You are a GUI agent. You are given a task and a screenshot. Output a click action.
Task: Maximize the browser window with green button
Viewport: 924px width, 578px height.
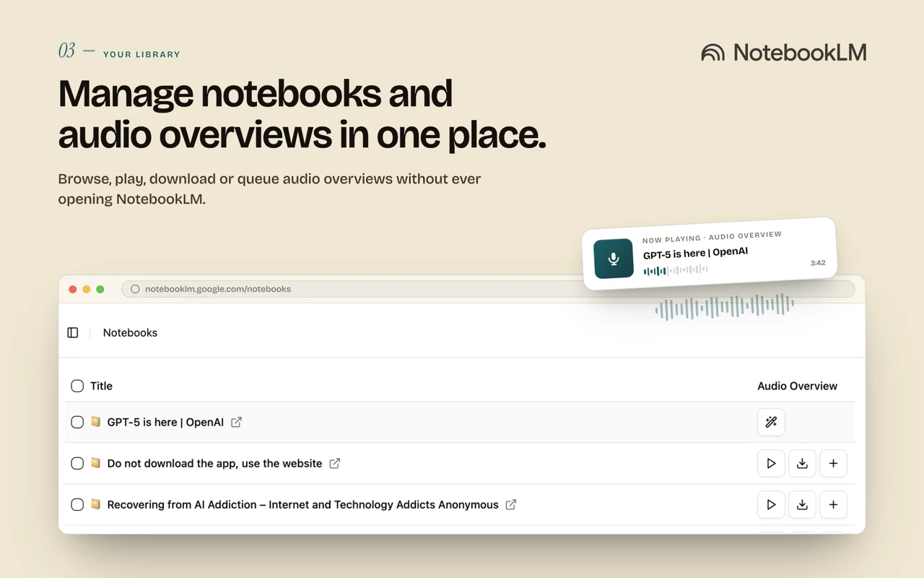[x=100, y=289]
